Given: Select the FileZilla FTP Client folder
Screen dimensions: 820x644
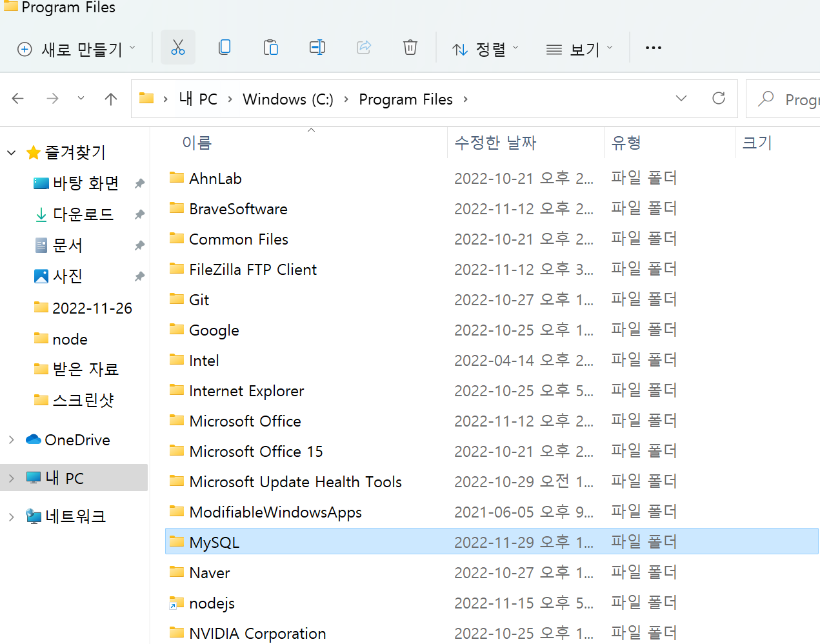Looking at the screenshot, I should (x=492, y=269).
